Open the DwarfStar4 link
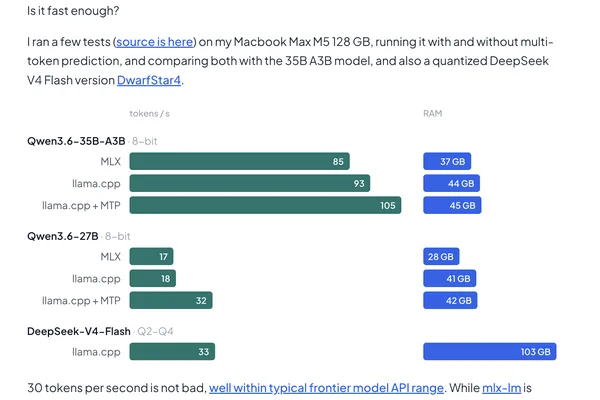Viewport: 600px width, 400px height. point(149,80)
